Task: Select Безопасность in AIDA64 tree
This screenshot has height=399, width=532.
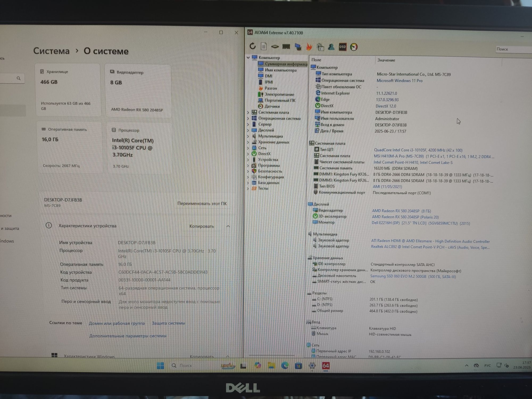Action: tap(267, 171)
